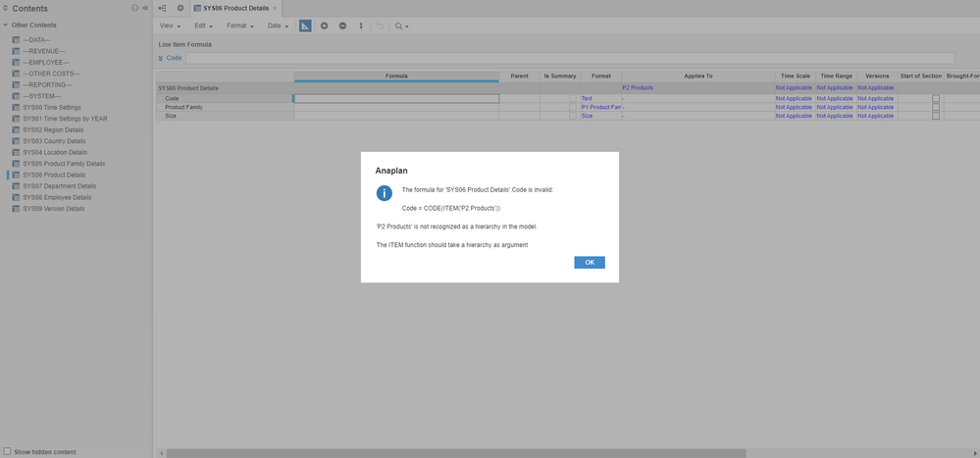The height and width of the screenshot is (458, 980).
Task: Open the Edit menu
Action: tap(203, 26)
